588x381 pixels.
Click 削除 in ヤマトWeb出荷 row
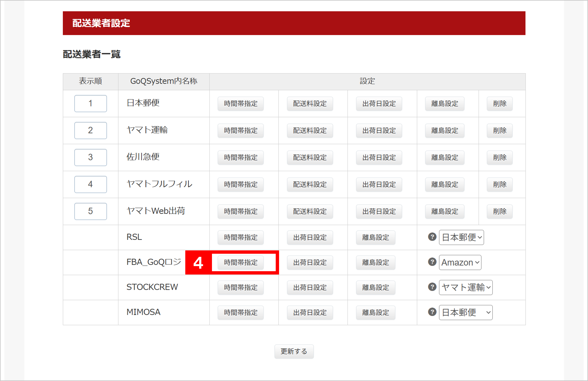pos(500,211)
